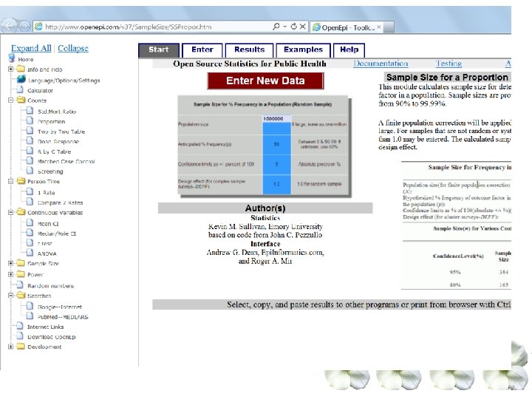Click the Internet Links tree item
The height and width of the screenshot is (399, 532).
46,327
